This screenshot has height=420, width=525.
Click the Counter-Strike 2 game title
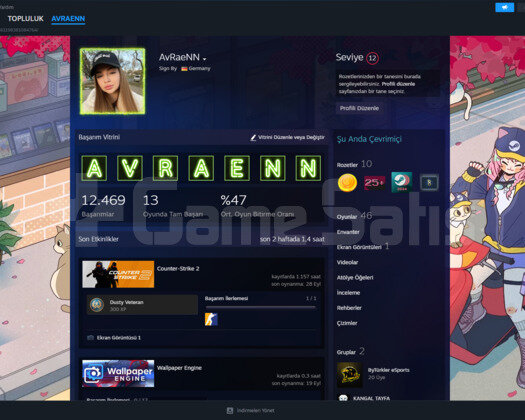178,269
